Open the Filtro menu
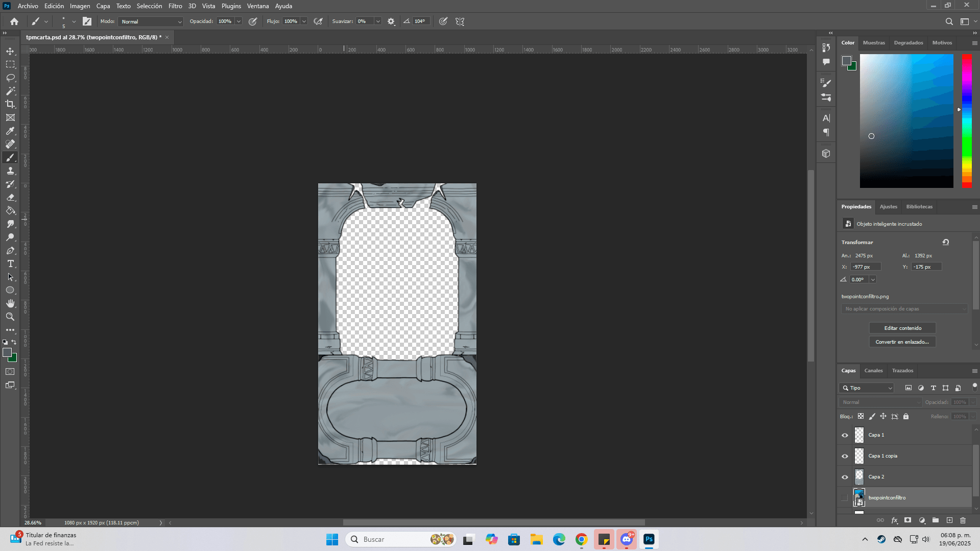980x551 pixels. pyautogui.click(x=175, y=6)
